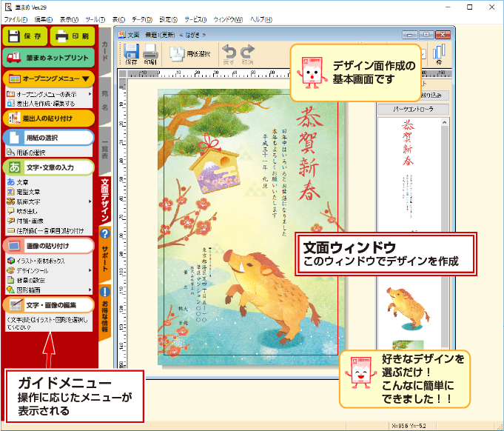This screenshot has width=504, height=431.
Task: Switch to the サポート side tab
Action: tap(105, 255)
